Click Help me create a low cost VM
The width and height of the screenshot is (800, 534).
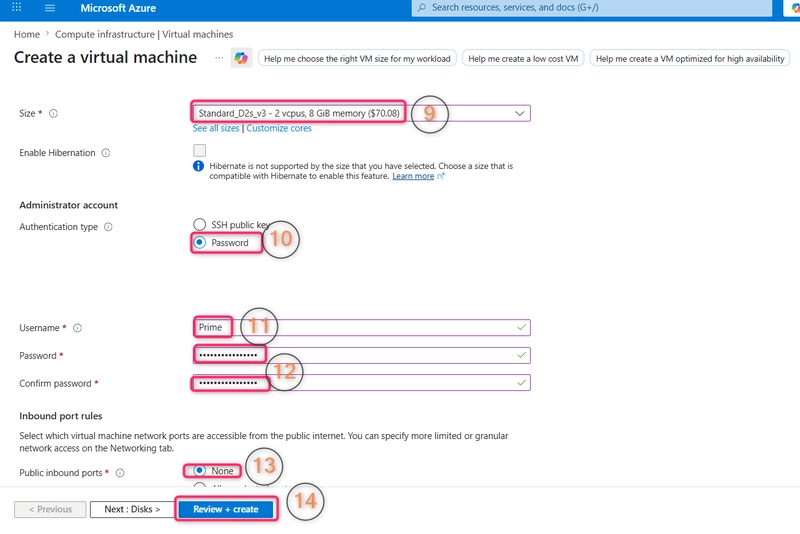(x=523, y=59)
